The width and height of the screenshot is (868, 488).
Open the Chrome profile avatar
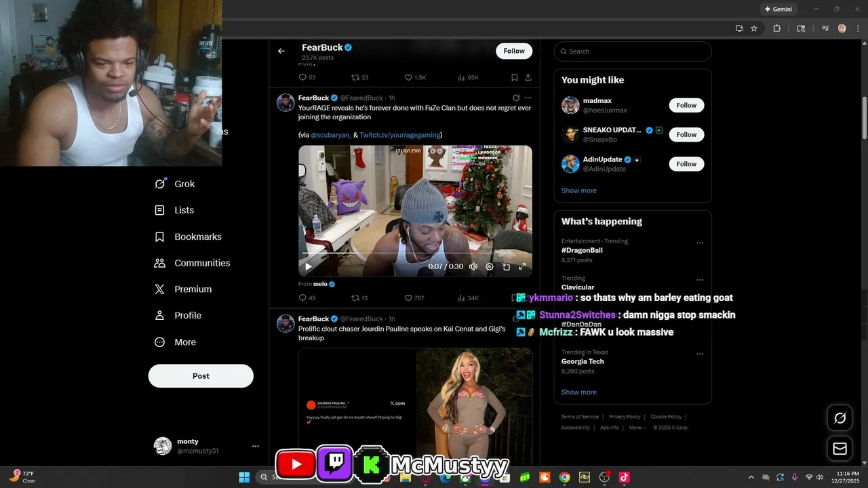tap(842, 28)
